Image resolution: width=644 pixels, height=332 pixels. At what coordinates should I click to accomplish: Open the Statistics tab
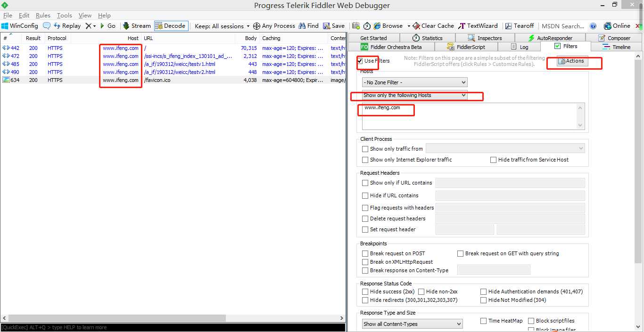pyautogui.click(x=427, y=38)
